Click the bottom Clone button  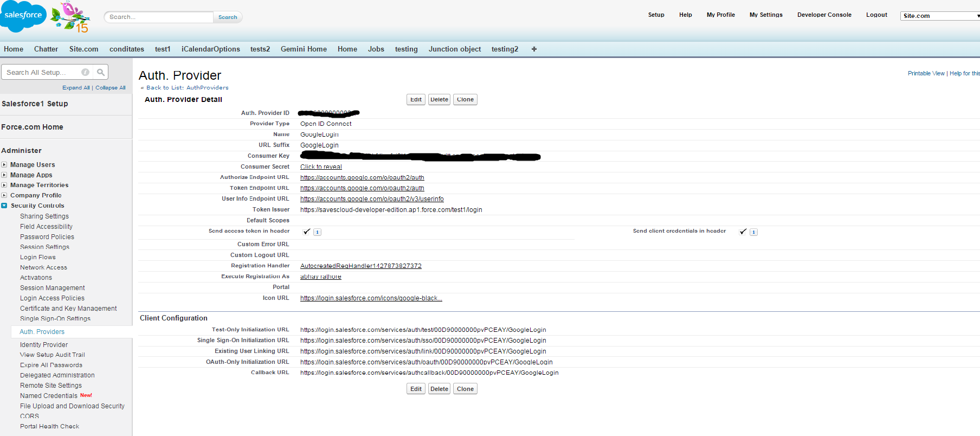465,389
